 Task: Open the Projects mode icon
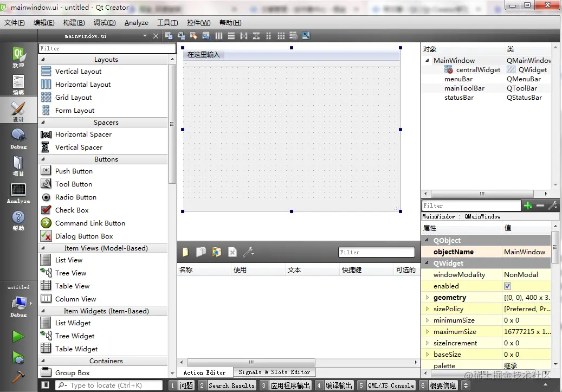[18, 166]
